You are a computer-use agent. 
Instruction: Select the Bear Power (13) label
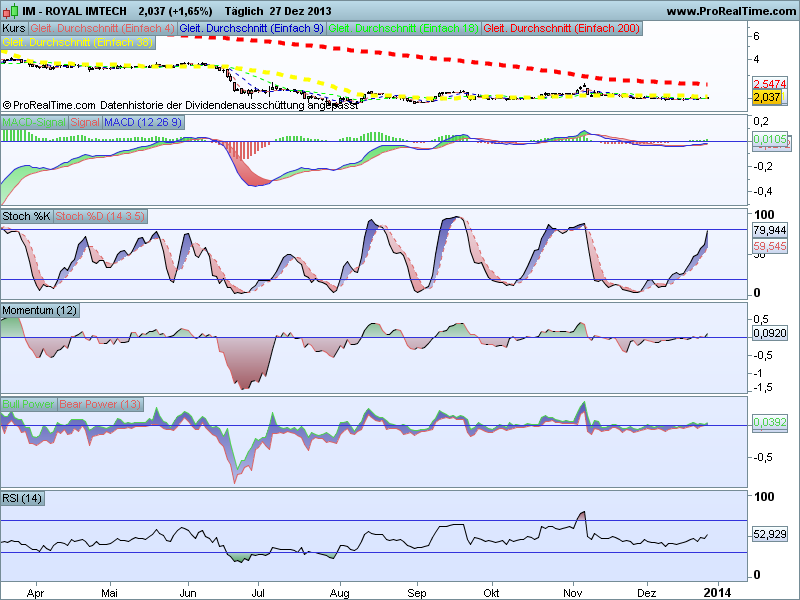point(100,404)
